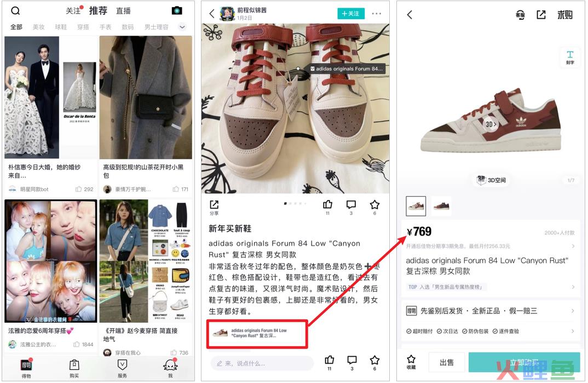Tap the 出售 sell button
This screenshot has height=383, width=588.
447,362
